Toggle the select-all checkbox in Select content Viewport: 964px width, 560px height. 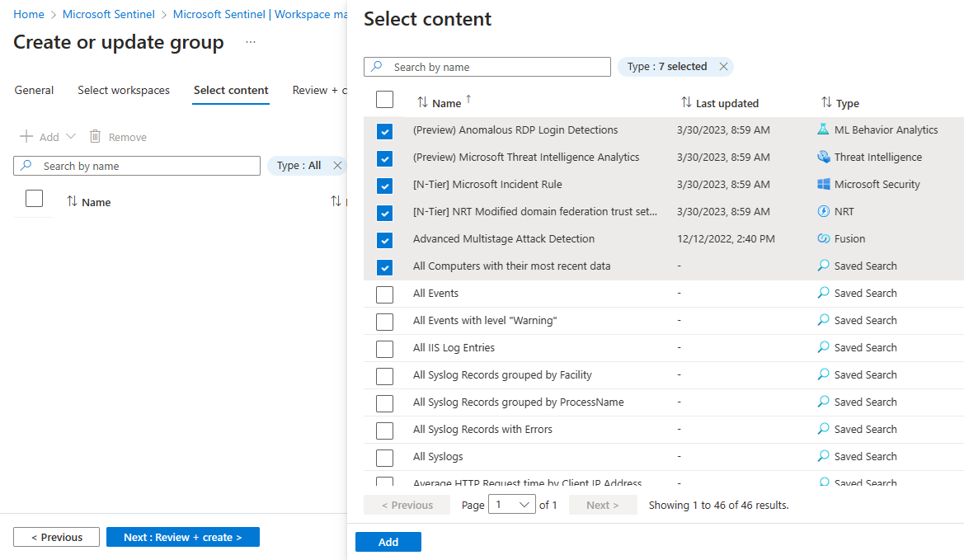pos(384,100)
